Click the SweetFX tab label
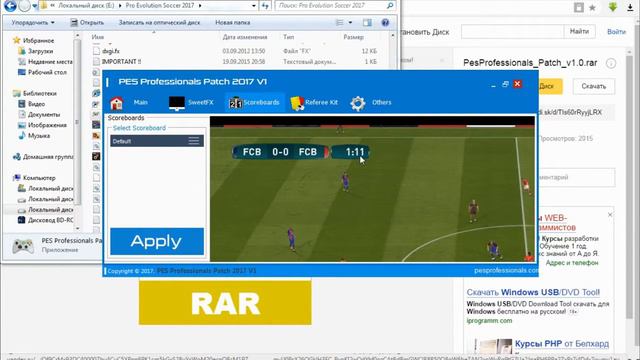The height and width of the screenshot is (360, 640). pyautogui.click(x=200, y=102)
